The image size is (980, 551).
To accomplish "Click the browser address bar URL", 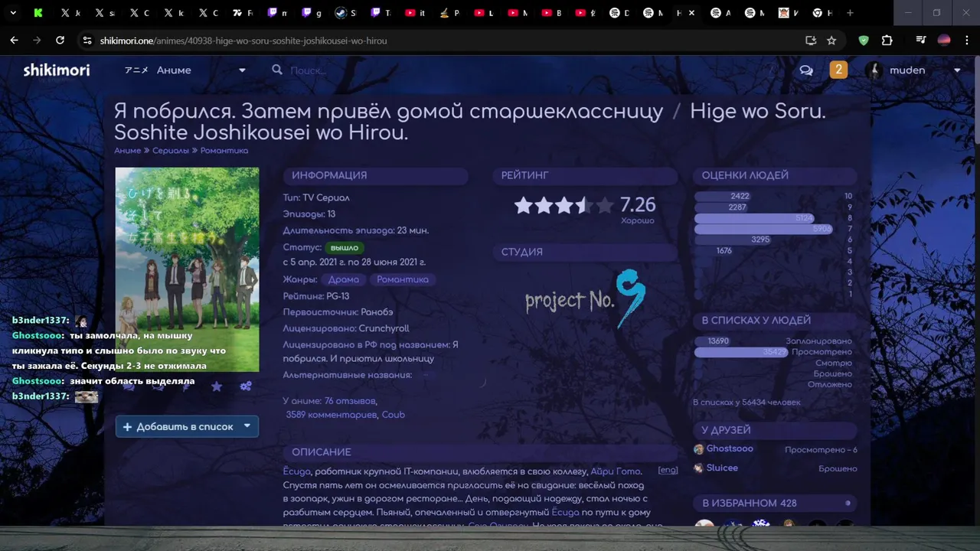I will pyautogui.click(x=243, y=41).
